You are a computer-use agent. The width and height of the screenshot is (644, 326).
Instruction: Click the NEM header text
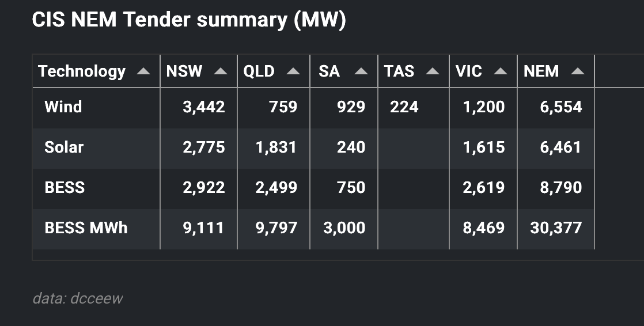541,71
